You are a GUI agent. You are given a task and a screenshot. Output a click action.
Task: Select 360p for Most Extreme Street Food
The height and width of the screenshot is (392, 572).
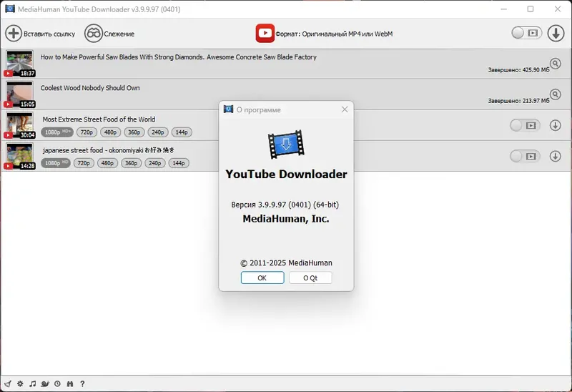[134, 132]
